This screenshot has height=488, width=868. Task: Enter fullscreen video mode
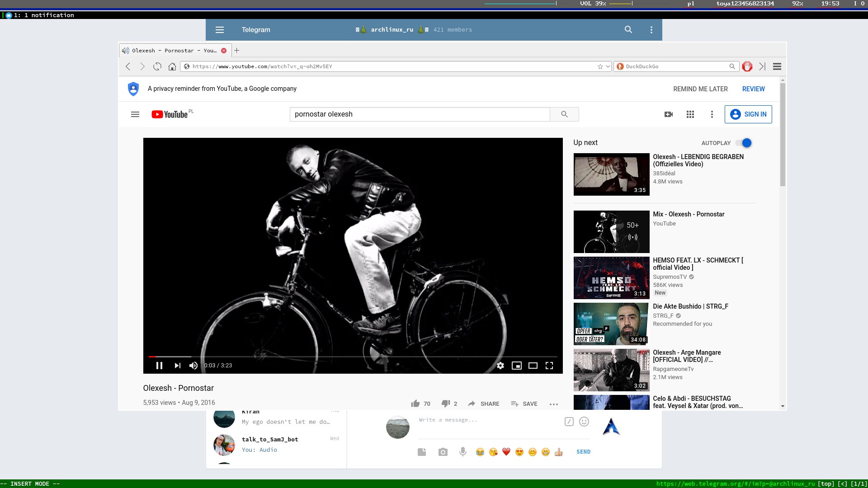549,366
